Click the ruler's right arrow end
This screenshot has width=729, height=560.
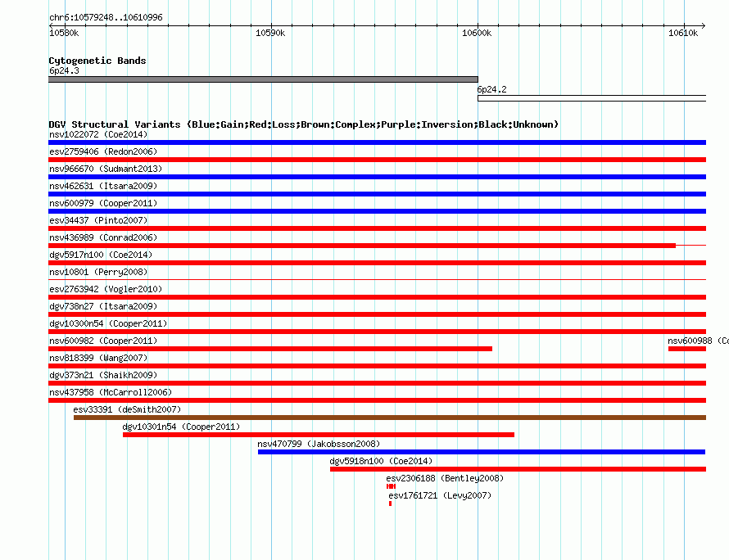point(704,25)
